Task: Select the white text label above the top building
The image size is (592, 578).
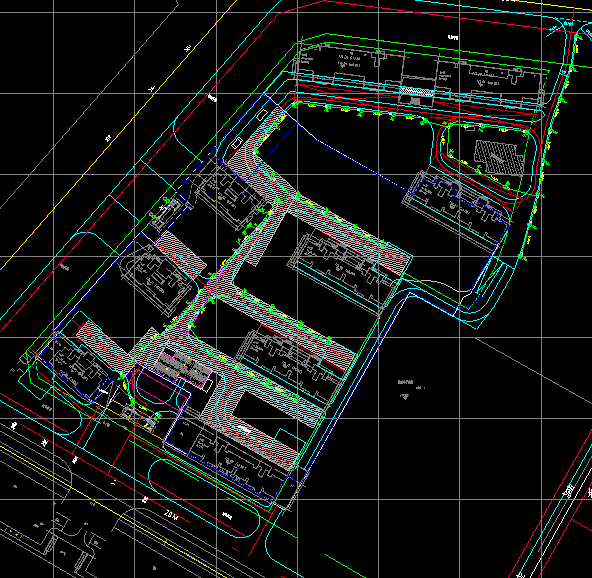Action: click(452, 37)
